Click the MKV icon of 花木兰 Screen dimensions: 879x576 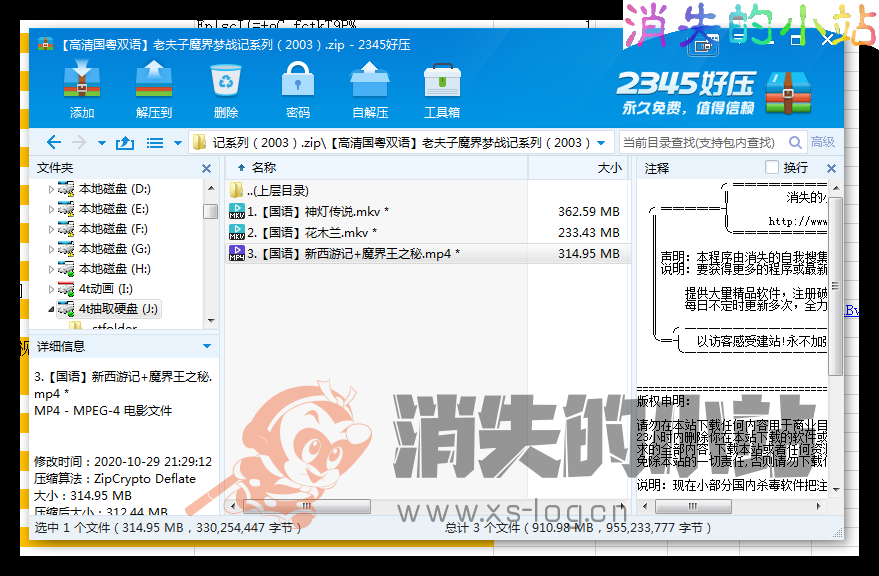(237, 232)
